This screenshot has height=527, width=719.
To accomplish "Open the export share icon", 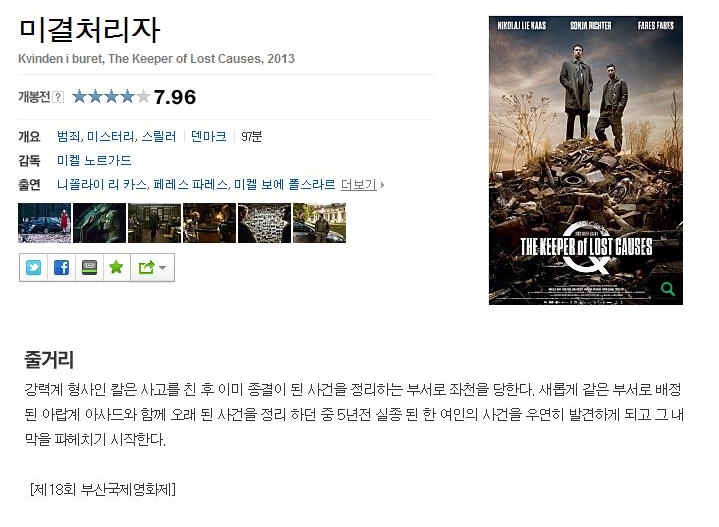I will [x=147, y=267].
